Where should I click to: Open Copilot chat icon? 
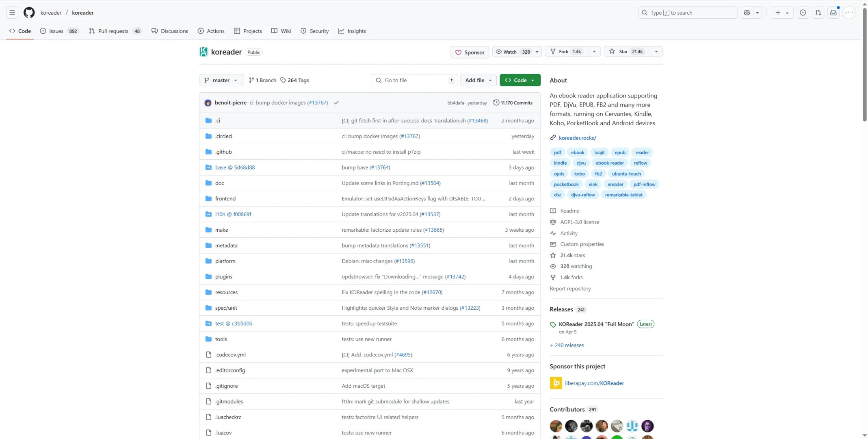[x=747, y=13]
